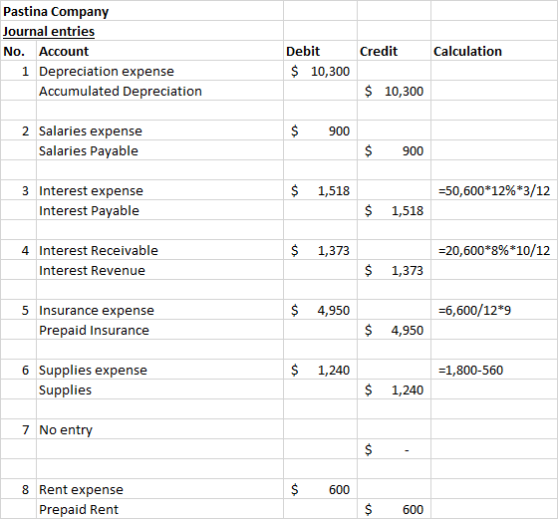Select the credit dash cell below No entry
Viewport: 560px width, 519px height.
click(394, 449)
